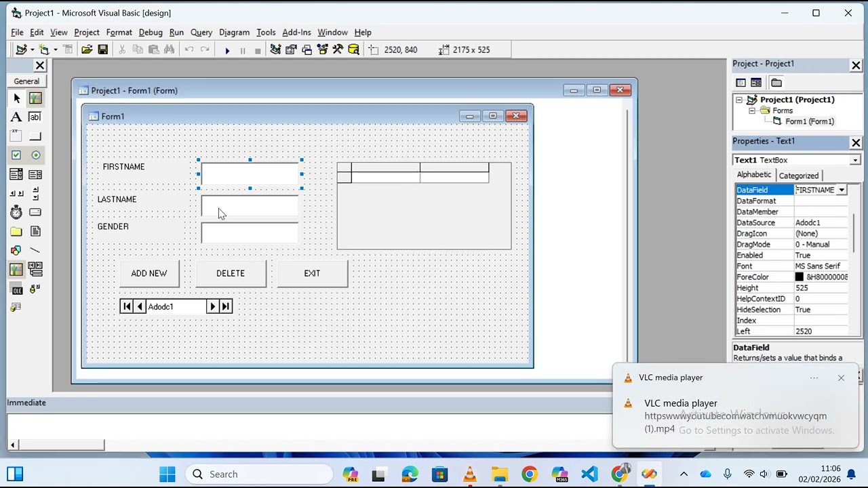Select the Frame tool in toolbox
The image size is (868, 488).
point(16,136)
